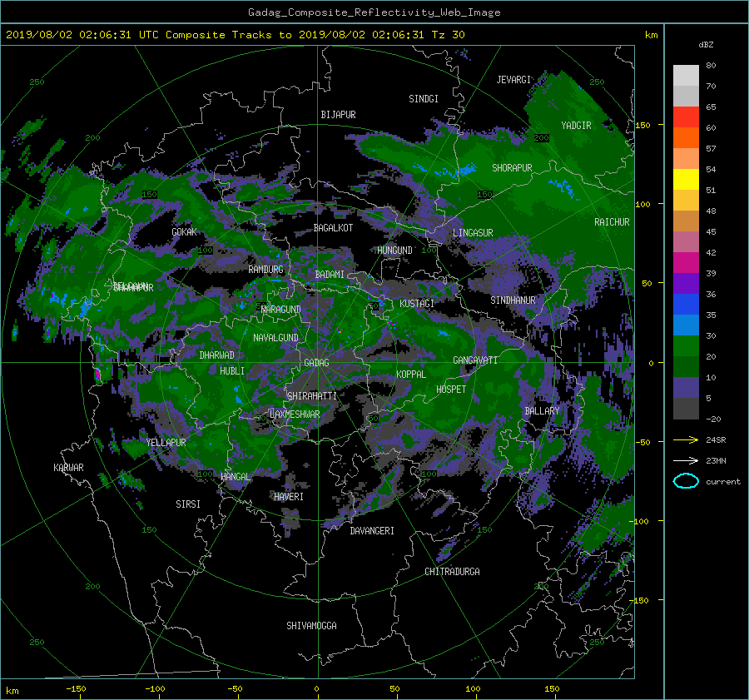Click the 'HAVERI' city label

click(289, 497)
